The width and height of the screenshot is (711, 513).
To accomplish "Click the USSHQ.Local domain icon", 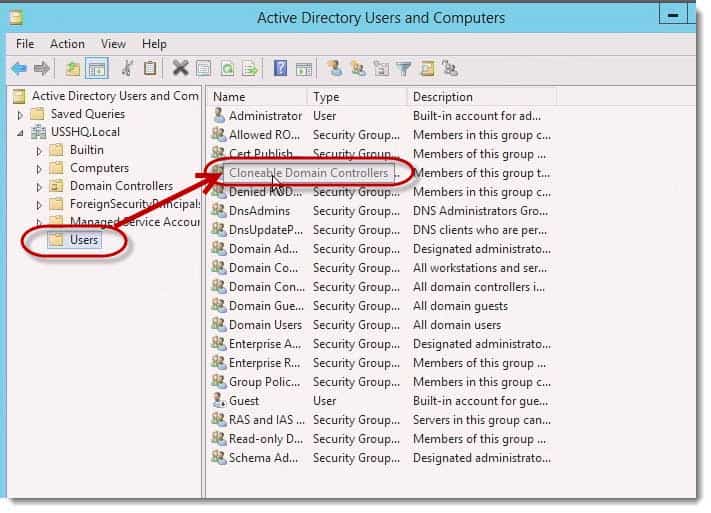I will 38,132.
